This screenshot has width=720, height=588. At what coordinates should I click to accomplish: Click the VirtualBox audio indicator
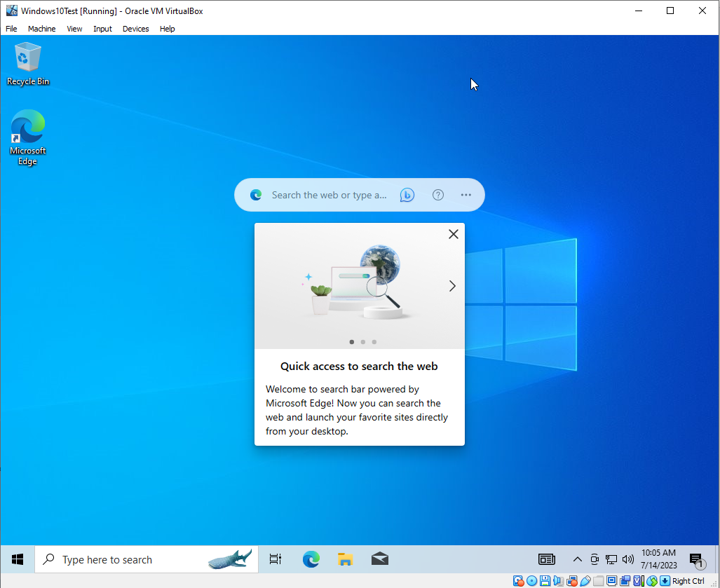(558, 581)
